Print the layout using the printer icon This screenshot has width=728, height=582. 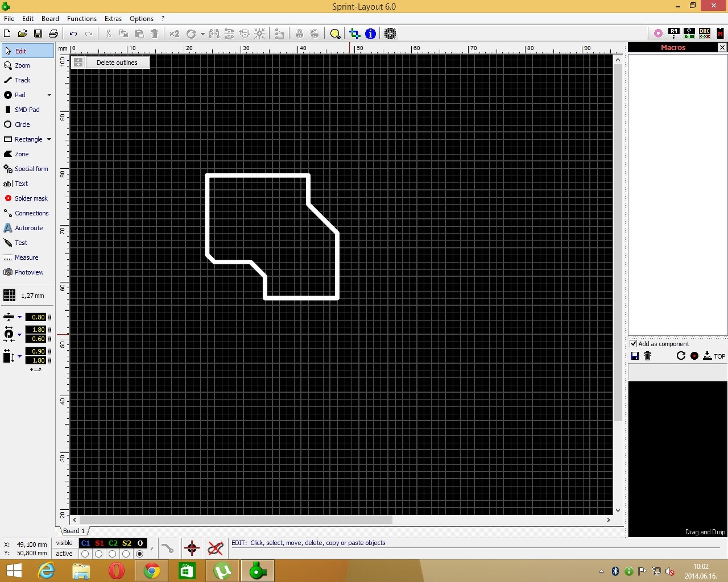pos(53,34)
